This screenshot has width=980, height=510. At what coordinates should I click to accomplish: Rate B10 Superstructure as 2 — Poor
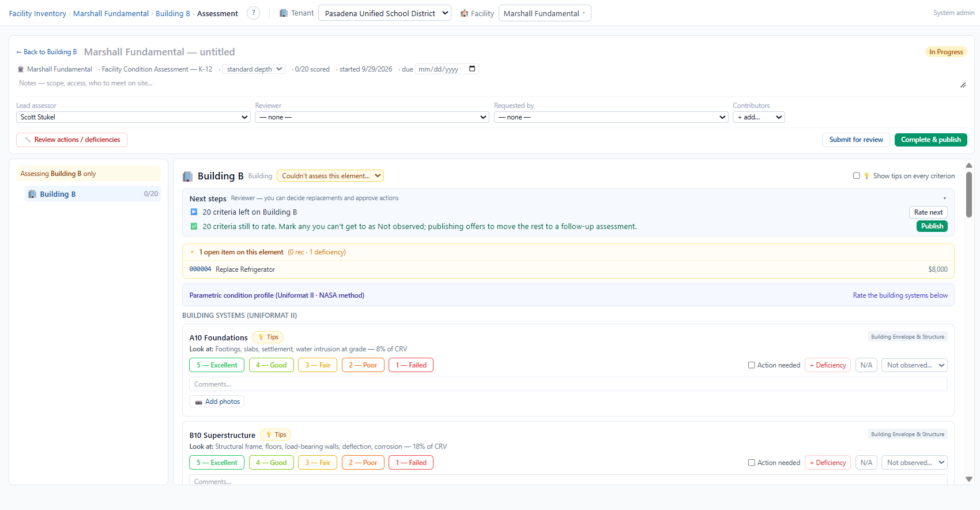coord(363,463)
